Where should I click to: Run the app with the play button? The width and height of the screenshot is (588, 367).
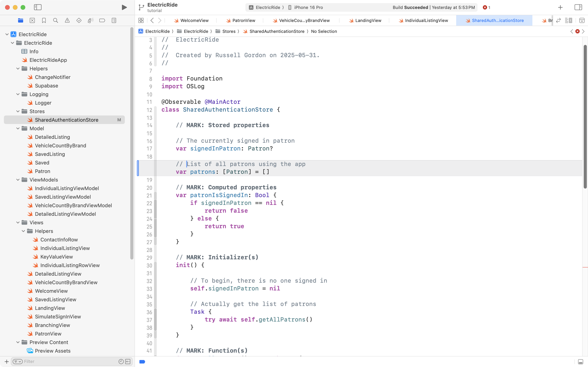pos(124,7)
